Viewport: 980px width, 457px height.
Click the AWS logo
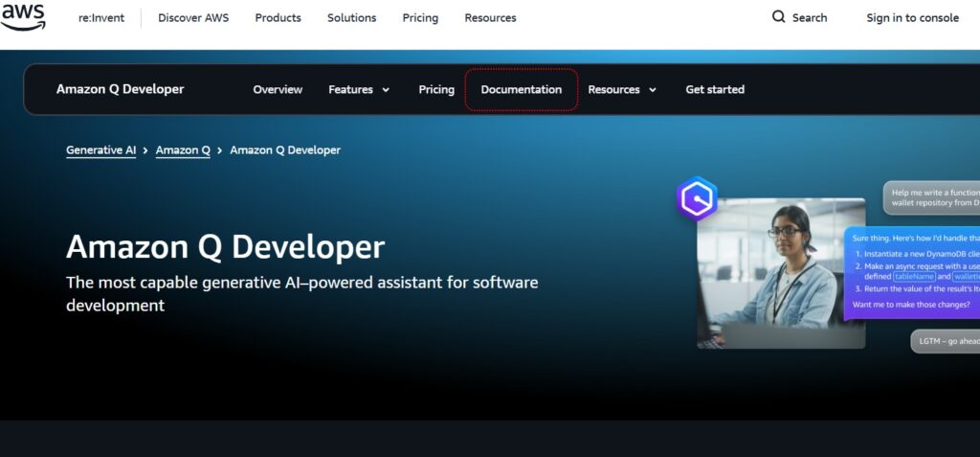tap(23, 17)
